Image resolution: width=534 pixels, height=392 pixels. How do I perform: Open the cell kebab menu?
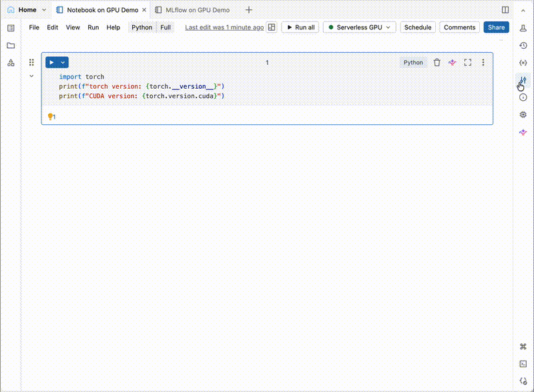click(483, 62)
